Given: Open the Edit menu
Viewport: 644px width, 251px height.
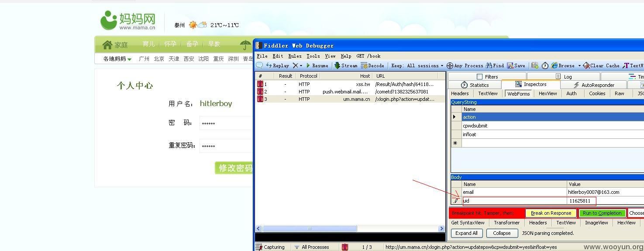Looking at the screenshot, I should coord(278,56).
